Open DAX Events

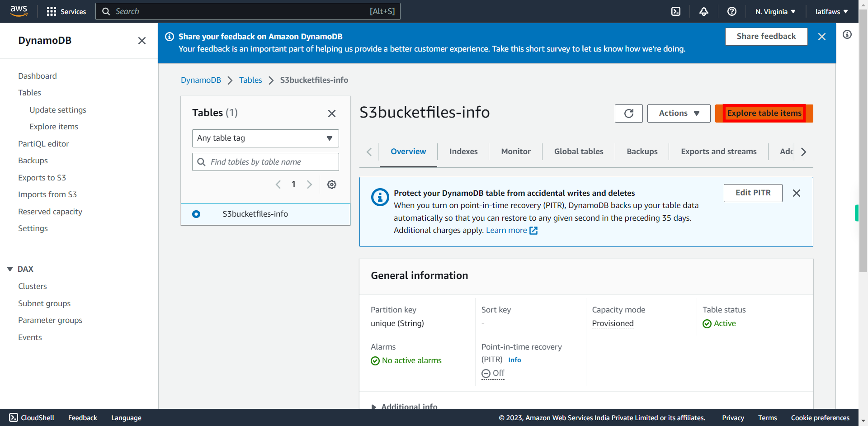click(30, 337)
